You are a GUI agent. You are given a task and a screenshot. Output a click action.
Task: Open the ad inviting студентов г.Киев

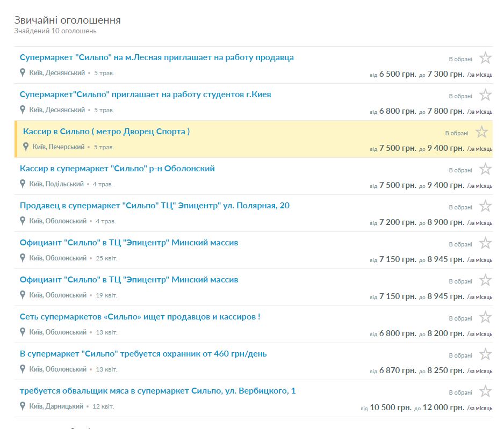(145, 94)
